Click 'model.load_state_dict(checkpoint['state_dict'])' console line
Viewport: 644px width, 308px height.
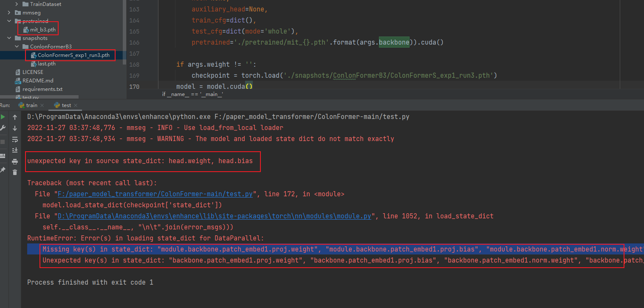(133, 205)
